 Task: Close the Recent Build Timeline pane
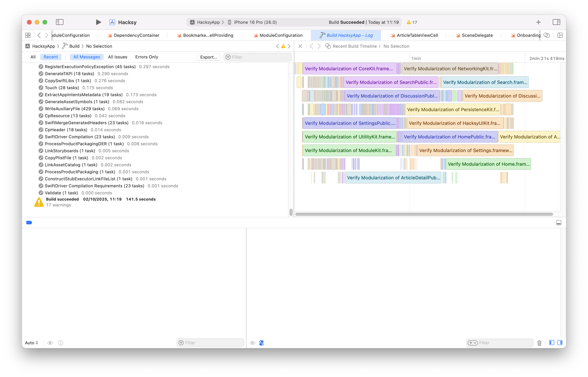[x=300, y=46]
